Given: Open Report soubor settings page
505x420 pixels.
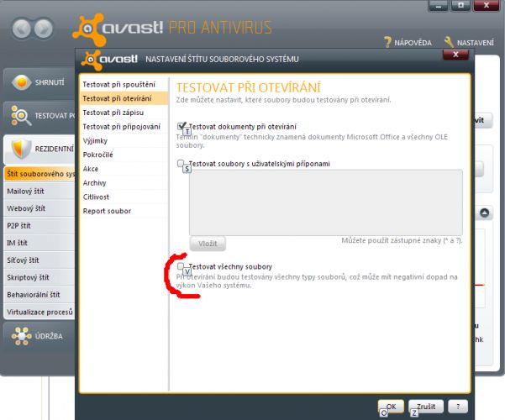Looking at the screenshot, I should coord(124,211).
